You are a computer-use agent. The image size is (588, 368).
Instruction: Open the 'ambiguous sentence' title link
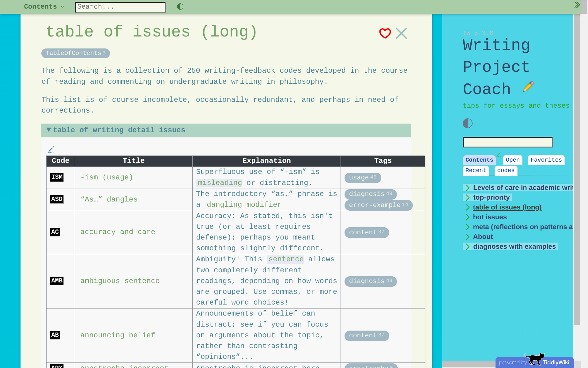[x=120, y=281]
